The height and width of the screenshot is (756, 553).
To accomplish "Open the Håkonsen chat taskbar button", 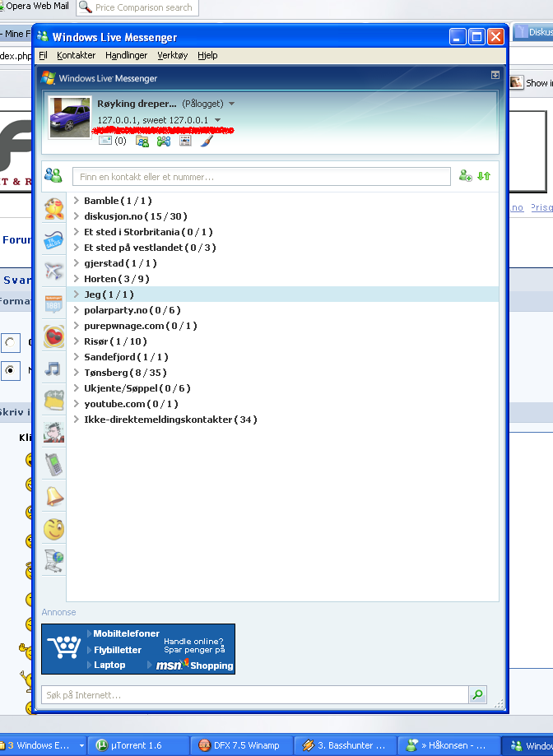I will 449,745.
